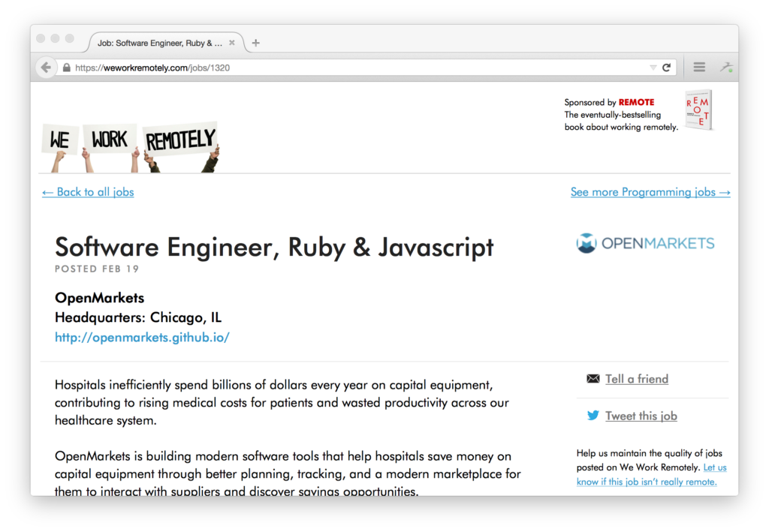Viewport: 769px width, 532px height.
Task: Click the sponsored REMOTE link
Action: [636, 102]
